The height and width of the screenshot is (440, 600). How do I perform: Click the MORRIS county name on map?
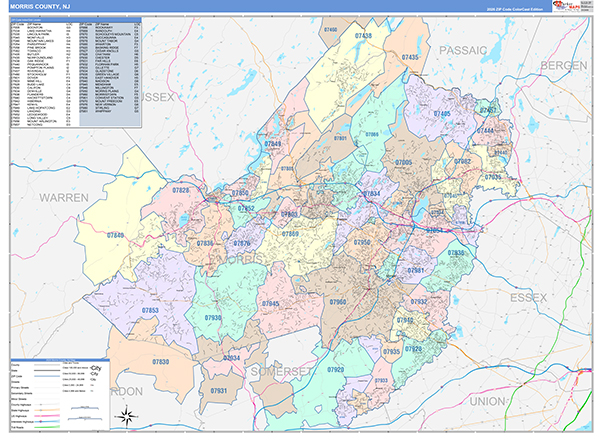240,259
